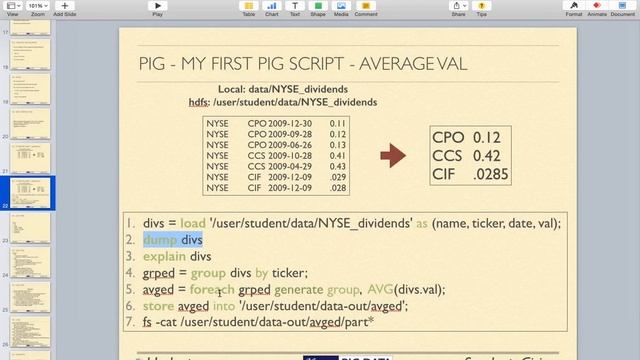Select the highlighted slide 22 thumbnail
The width and height of the screenshot is (640, 360).
coord(30,193)
